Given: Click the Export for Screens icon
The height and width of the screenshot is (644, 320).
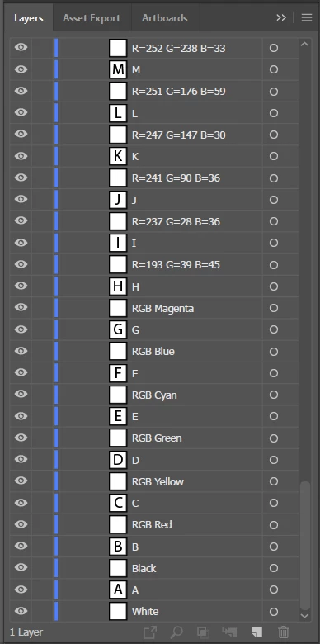Looking at the screenshot, I should (150, 632).
